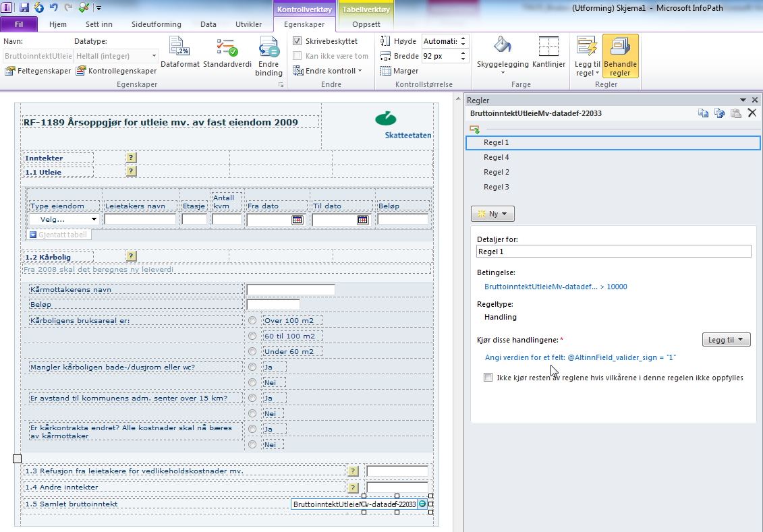763x532 pixels.
Task: Select Ja for mangler bade-/dusjrom
Action: click(x=252, y=367)
